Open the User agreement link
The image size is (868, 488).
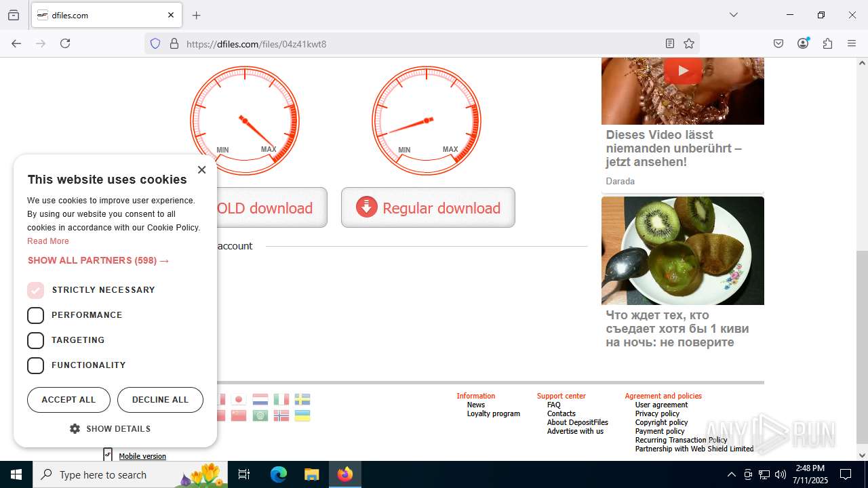(661, 405)
